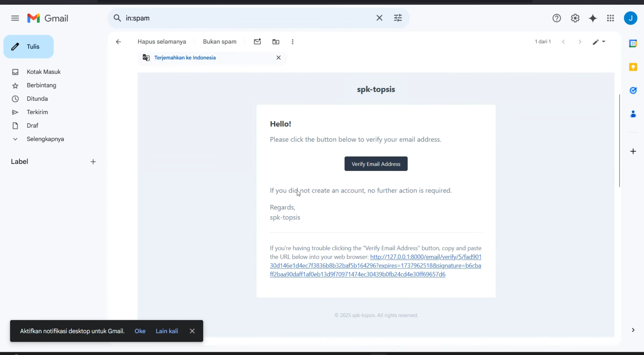Close the notification prompt

pos(192,331)
